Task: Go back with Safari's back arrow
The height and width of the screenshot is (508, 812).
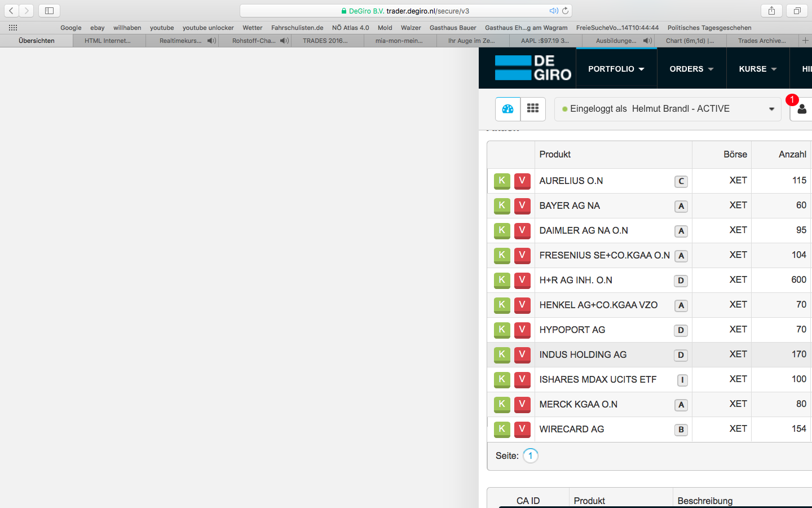Action: 11,11
